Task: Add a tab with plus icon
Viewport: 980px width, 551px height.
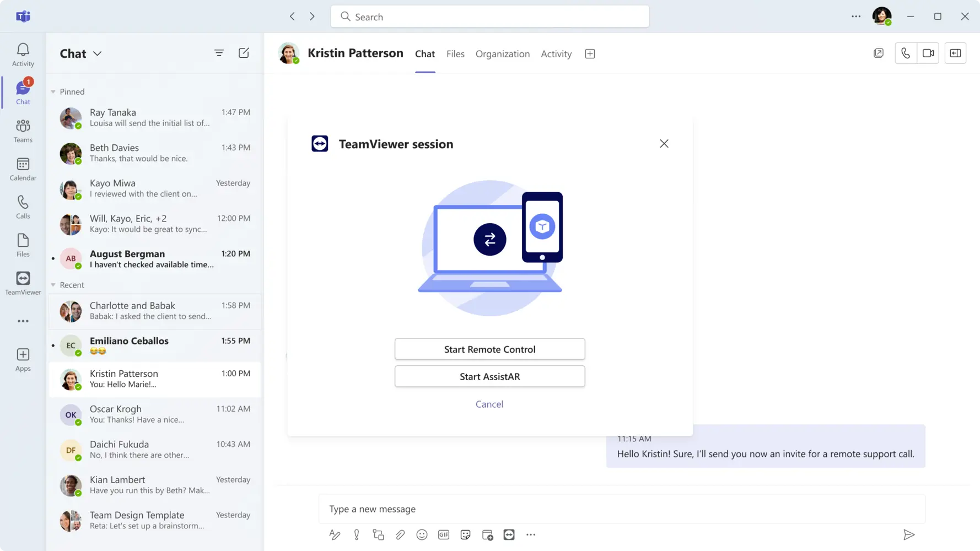Action: point(590,53)
